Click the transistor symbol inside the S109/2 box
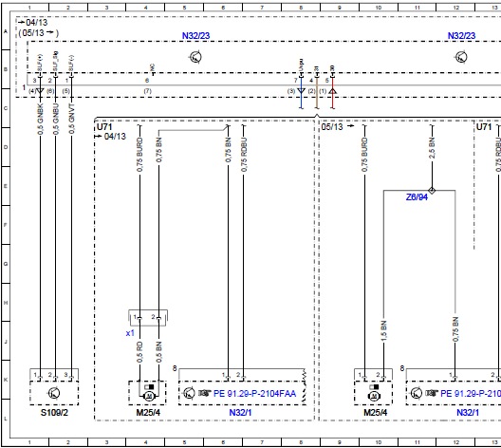The image size is (501, 448). coord(54,393)
